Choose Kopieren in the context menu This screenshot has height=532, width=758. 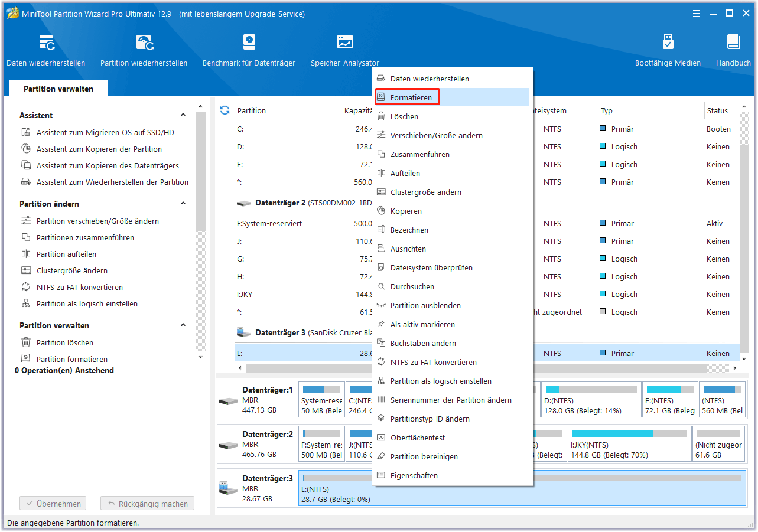click(452, 211)
